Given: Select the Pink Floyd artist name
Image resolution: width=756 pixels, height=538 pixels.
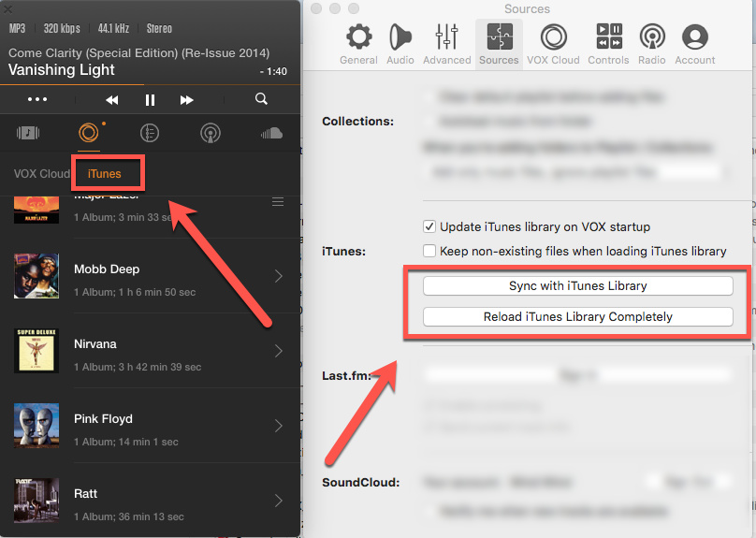Looking at the screenshot, I should 103,419.
